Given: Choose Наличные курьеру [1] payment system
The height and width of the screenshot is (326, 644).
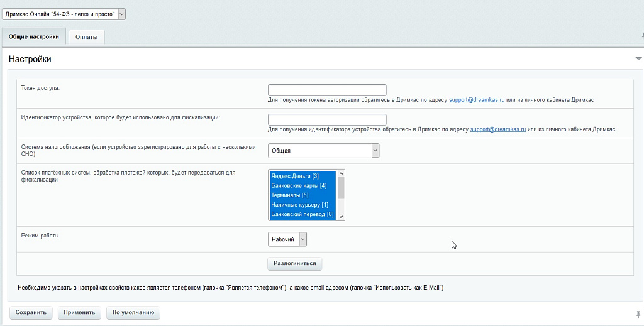Looking at the screenshot, I should point(299,205).
